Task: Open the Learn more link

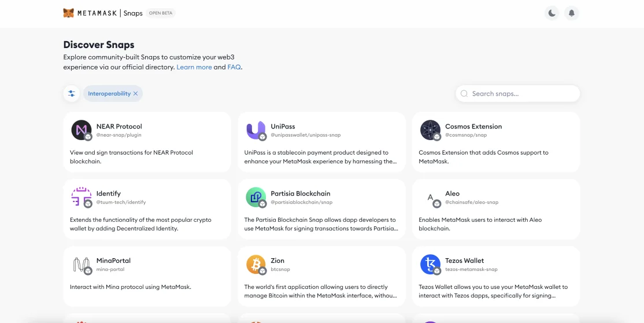Action: pos(194,67)
